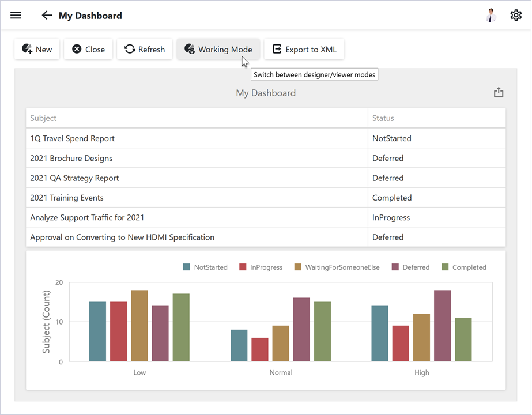
Task: Go back using the arrow icon
Action: coord(47,15)
